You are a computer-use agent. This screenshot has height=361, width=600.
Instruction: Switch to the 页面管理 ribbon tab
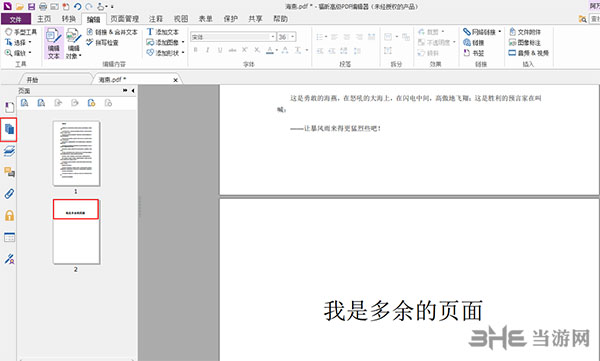pyautogui.click(x=124, y=19)
